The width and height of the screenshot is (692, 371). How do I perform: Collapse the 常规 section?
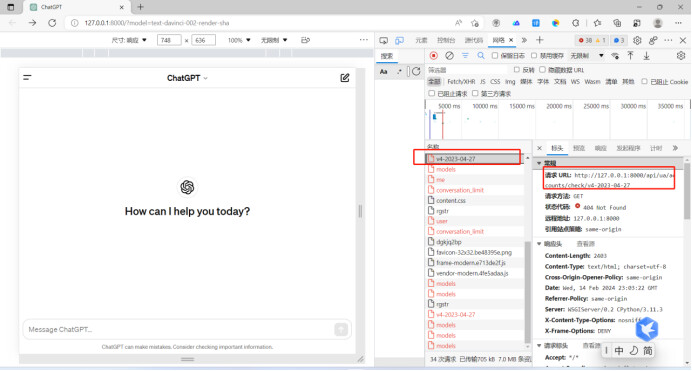(538, 163)
